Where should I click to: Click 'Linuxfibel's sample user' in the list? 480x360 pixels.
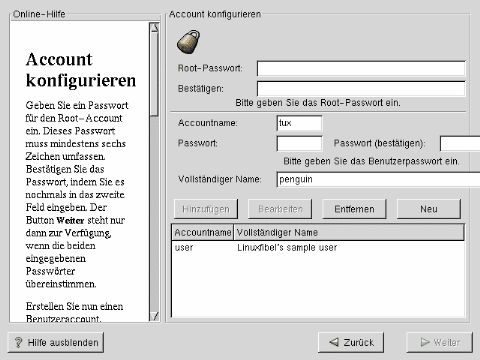(x=287, y=248)
